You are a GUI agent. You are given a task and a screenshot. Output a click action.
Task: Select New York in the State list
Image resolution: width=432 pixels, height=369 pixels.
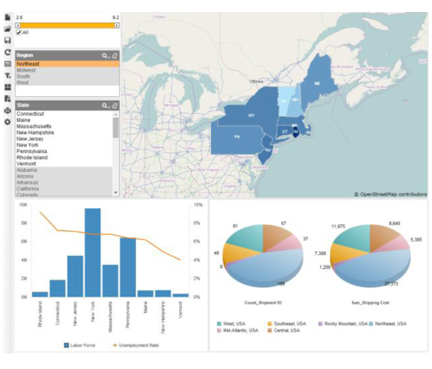point(64,145)
